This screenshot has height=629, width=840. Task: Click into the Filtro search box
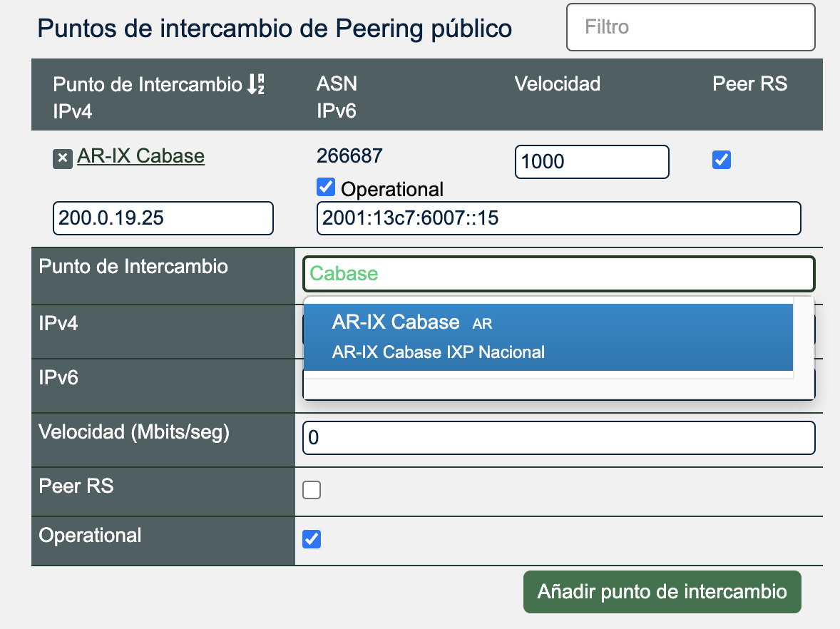690,27
